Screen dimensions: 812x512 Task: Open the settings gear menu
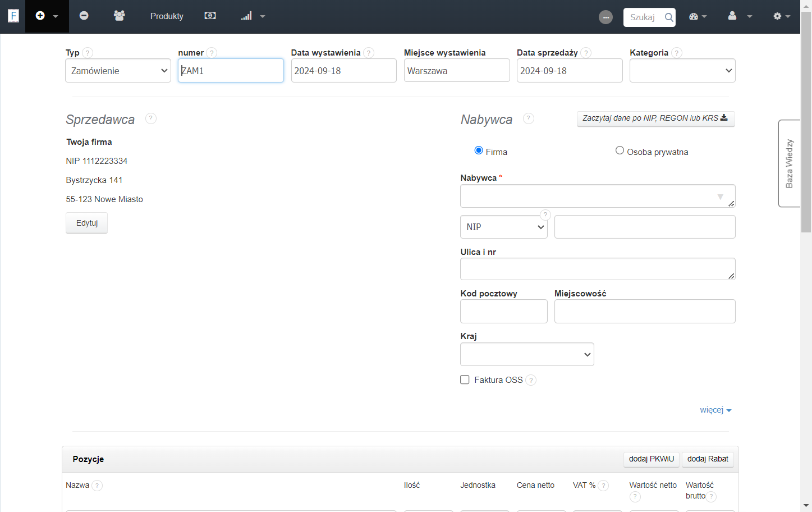point(782,16)
